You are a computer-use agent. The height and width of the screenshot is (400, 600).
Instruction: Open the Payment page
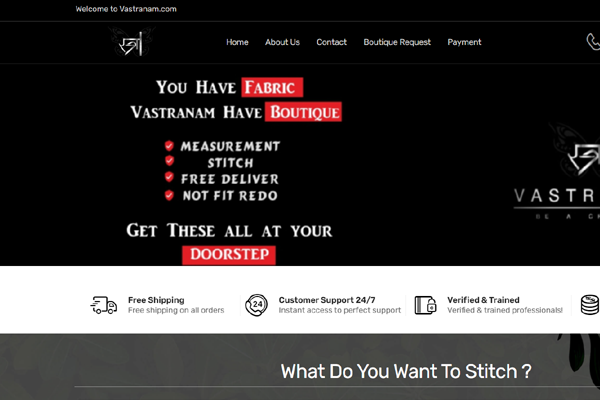pyautogui.click(x=464, y=42)
